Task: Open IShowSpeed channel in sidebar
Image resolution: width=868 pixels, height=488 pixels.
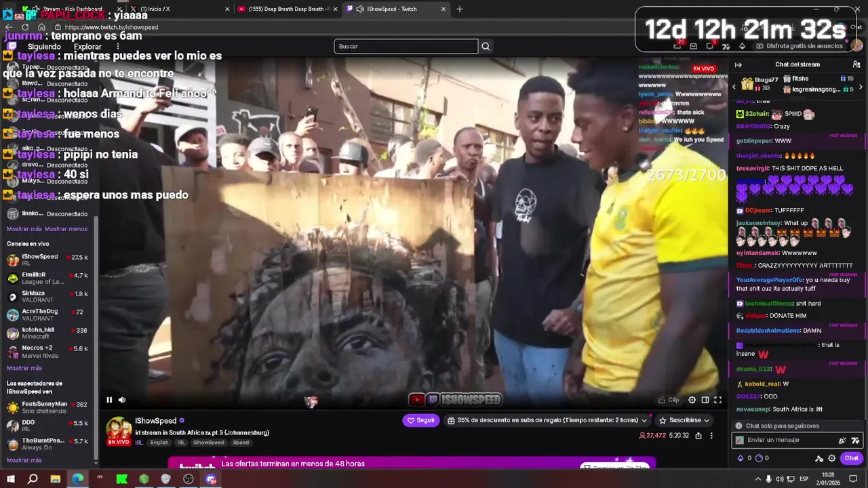Action: pyautogui.click(x=48, y=260)
